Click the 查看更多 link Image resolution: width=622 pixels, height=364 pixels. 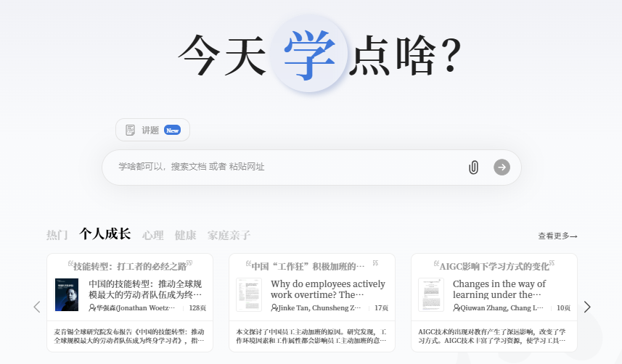point(557,236)
